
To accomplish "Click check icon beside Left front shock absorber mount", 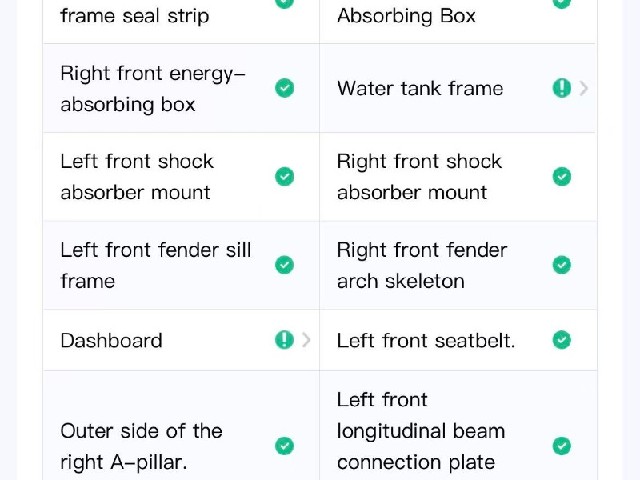I will 284,177.
